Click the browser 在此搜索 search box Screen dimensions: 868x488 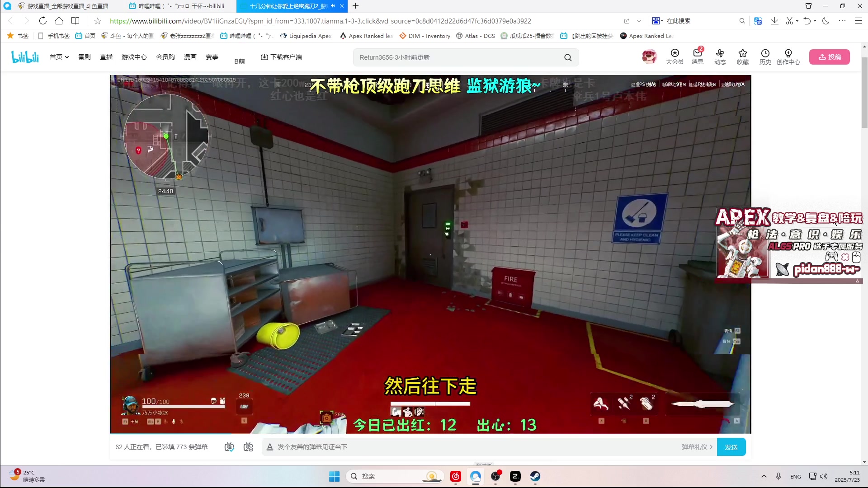701,21
